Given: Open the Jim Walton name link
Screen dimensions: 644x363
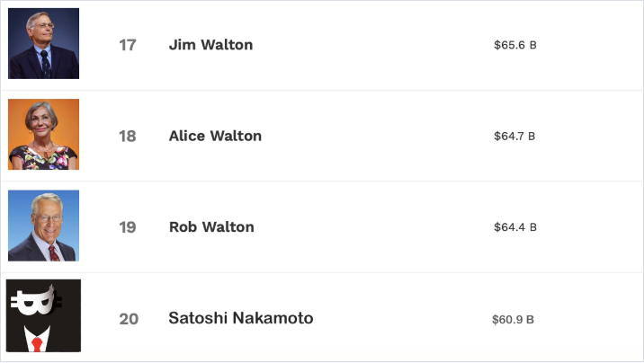Looking at the screenshot, I should coord(210,45).
